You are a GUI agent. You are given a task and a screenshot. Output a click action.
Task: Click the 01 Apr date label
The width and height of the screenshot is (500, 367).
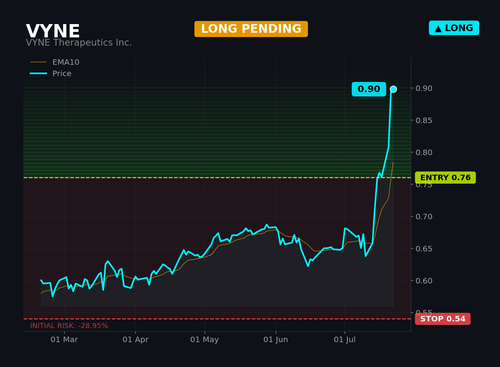[135, 340]
